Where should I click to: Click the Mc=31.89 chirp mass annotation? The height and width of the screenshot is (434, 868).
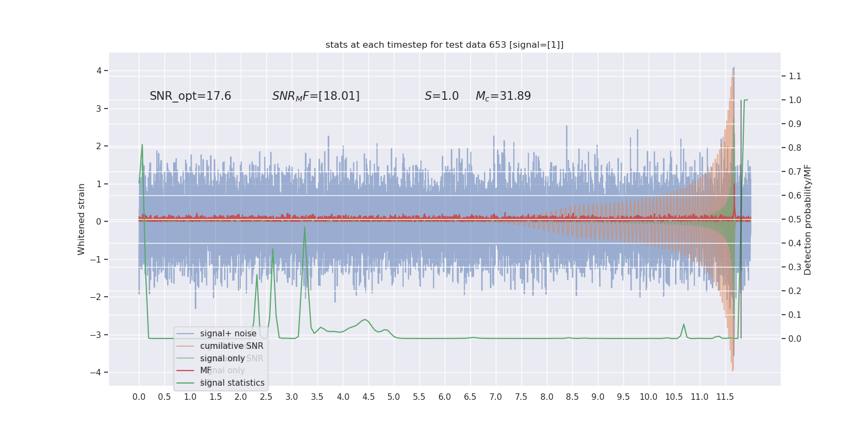[503, 96]
